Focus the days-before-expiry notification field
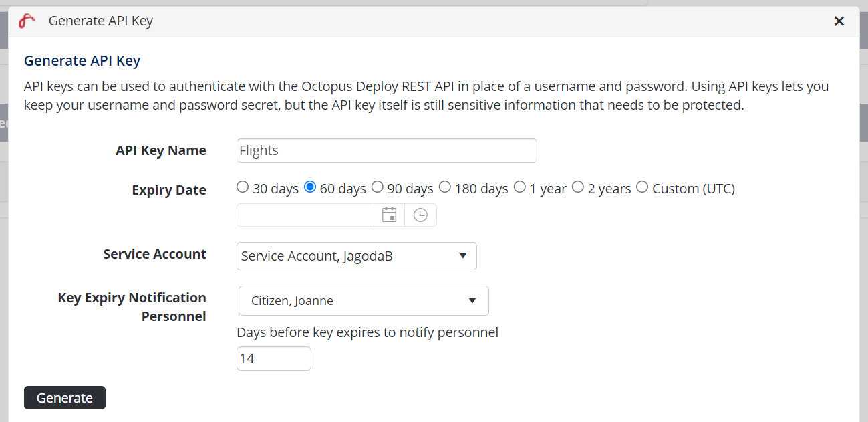This screenshot has height=422, width=868. pyautogui.click(x=273, y=358)
